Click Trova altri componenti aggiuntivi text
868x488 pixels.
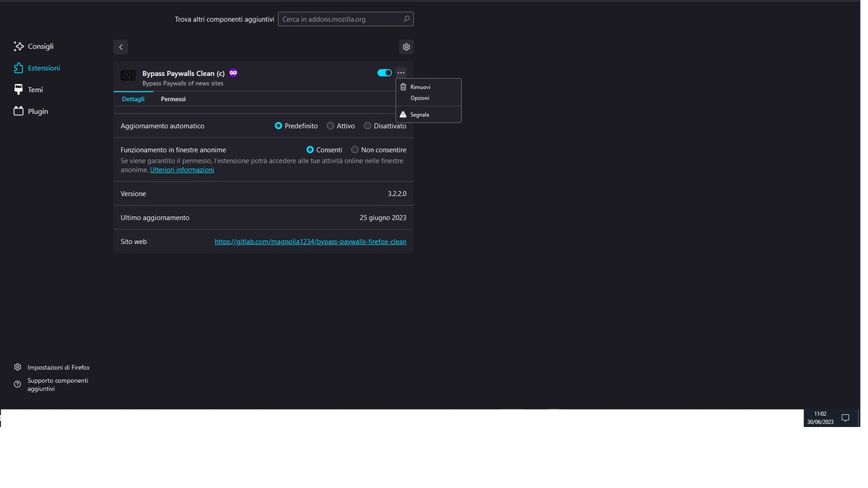(x=224, y=20)
